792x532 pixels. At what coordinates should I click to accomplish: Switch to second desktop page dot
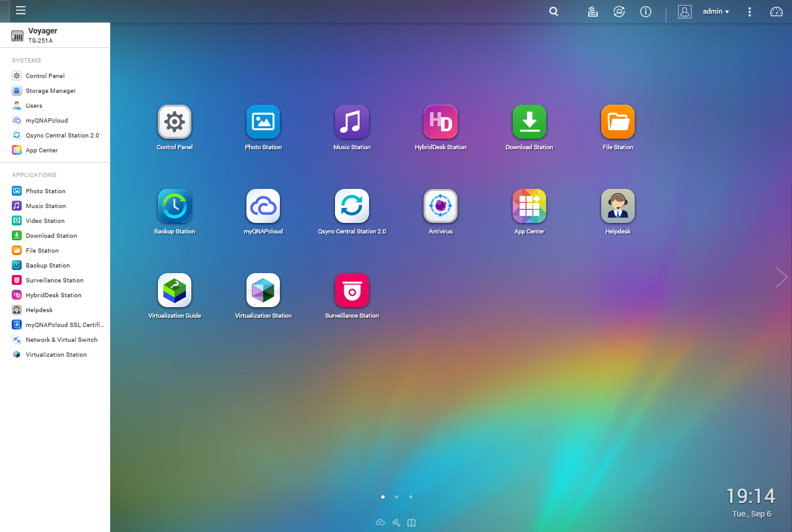396,497
